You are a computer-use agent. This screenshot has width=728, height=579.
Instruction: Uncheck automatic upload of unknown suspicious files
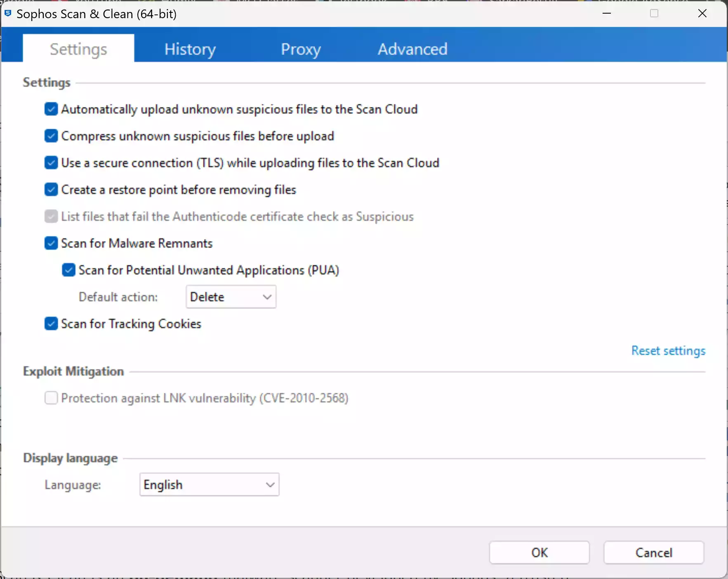click(x=51, y=109)
